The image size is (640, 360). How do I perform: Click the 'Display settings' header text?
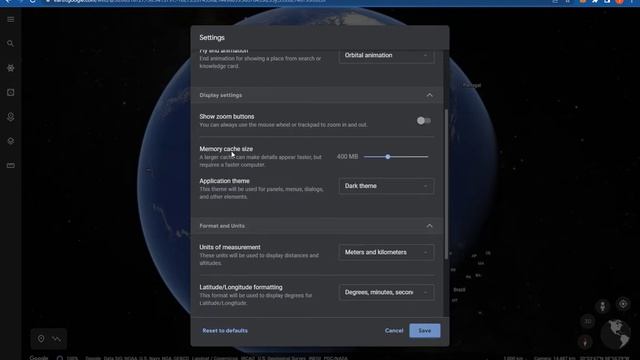pyautogui.click(x=221, y=95)
